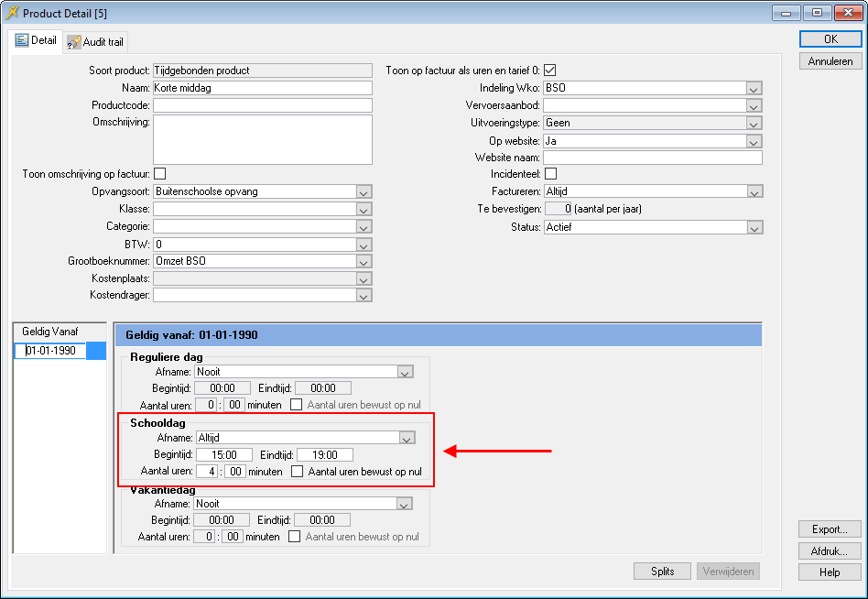Open the Factureren dropdown

pos(754,191)
